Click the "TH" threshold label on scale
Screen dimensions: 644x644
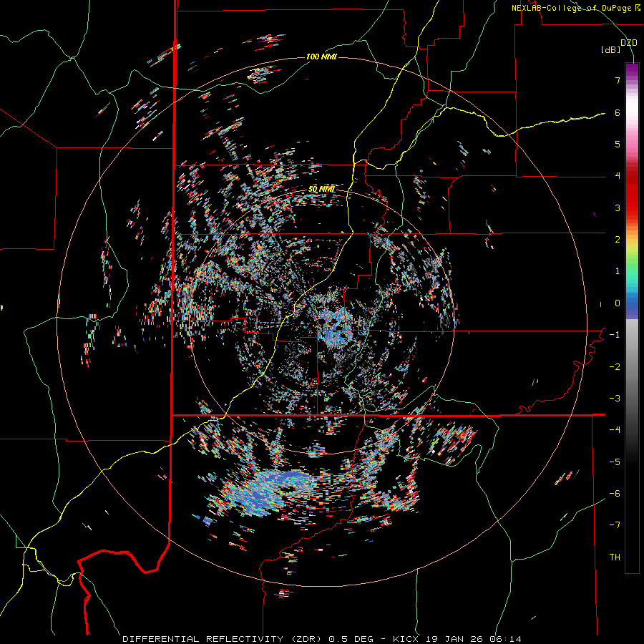[x=615, y=557]
